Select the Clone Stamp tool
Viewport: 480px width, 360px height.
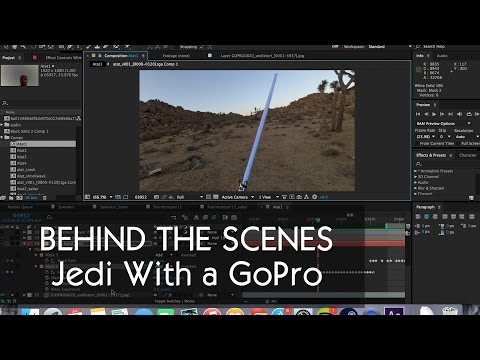click(97, 47)
